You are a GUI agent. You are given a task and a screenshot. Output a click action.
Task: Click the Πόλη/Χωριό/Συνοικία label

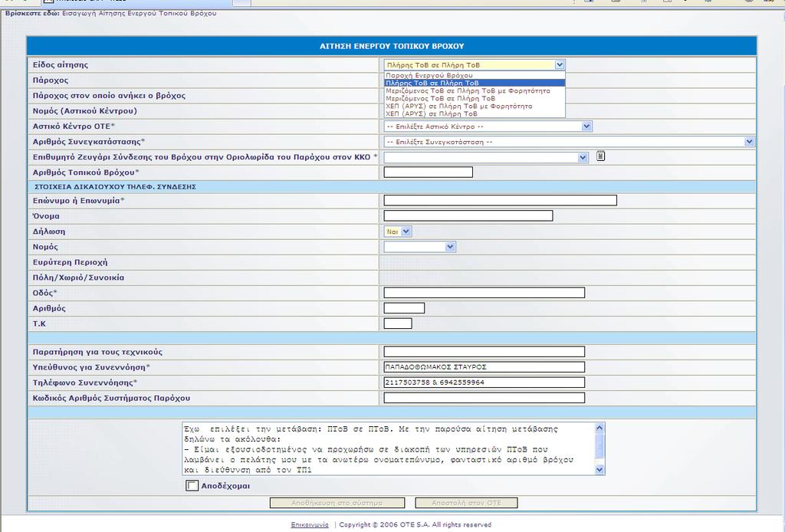click(x=79, y=277)
